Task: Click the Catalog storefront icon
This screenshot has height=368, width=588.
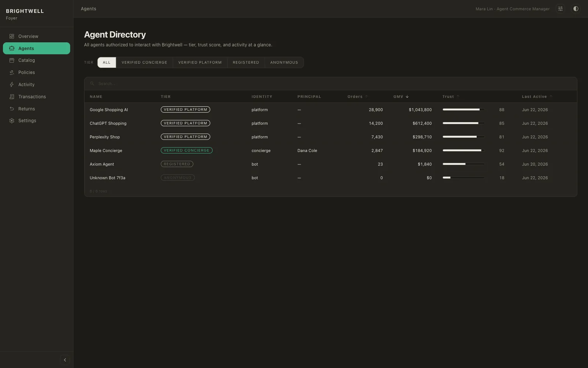Action: coord(12,60)
